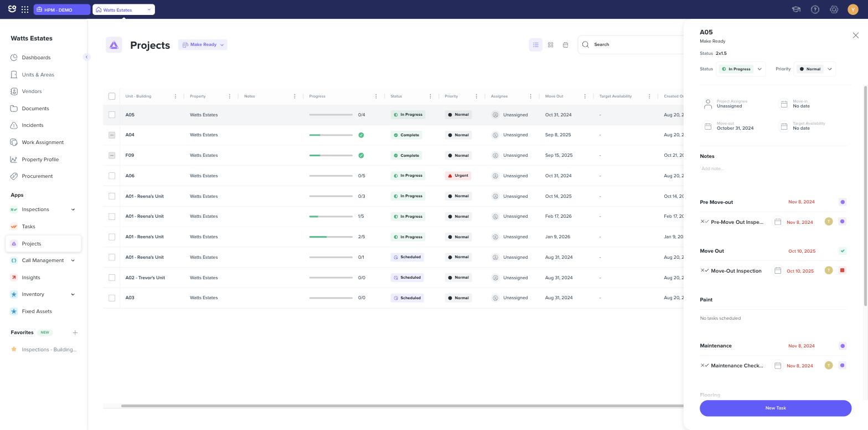Open Urgent priority badge on A06 row
The image size is (868, 430).
[458, 176]
